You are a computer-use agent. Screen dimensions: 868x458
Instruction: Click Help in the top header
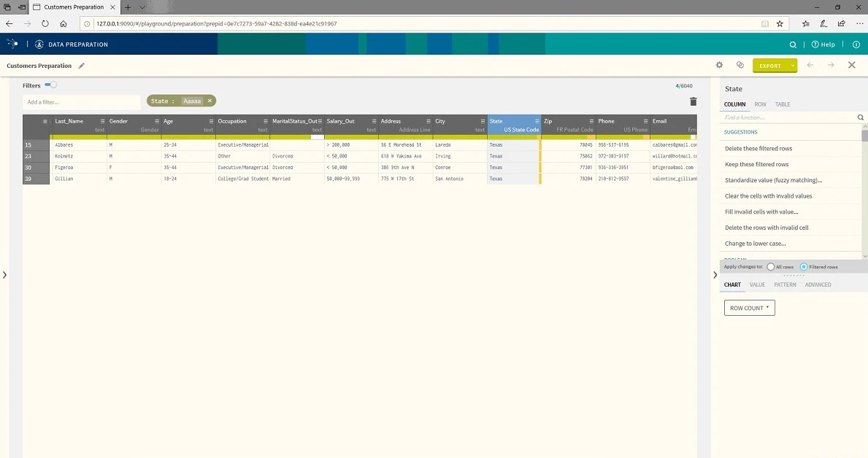(x=823, y=44)
